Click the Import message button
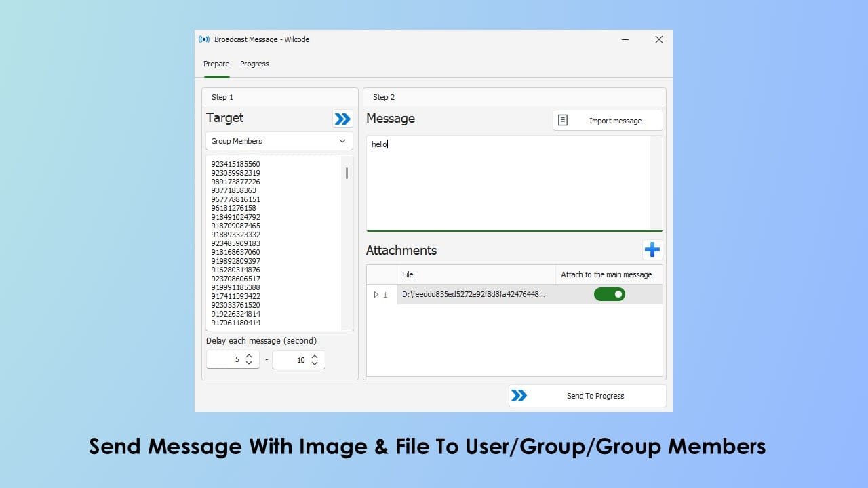Image resolution: width=868 pixels, height=488 pixels. [x=608, y=121]
